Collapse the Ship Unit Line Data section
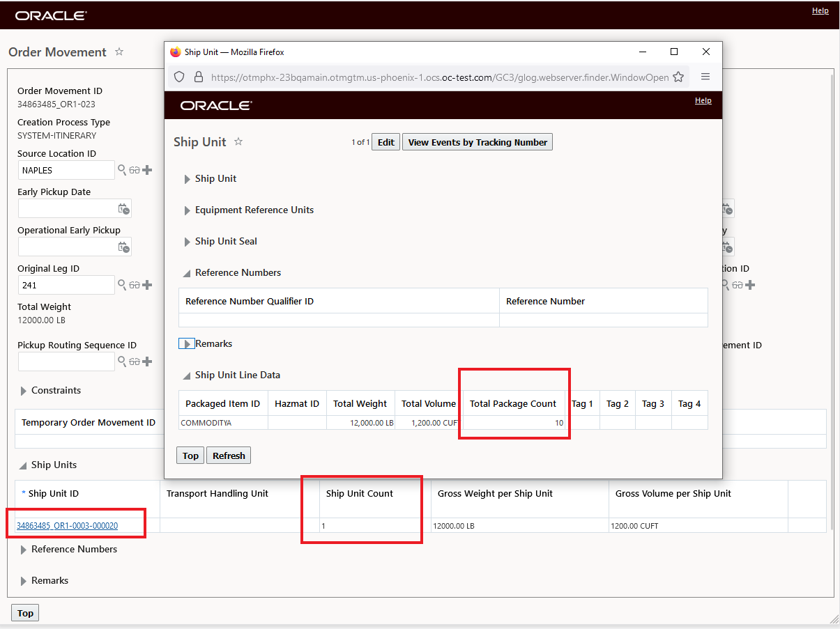This screenshot has width=840, height=629. (187, 376)
